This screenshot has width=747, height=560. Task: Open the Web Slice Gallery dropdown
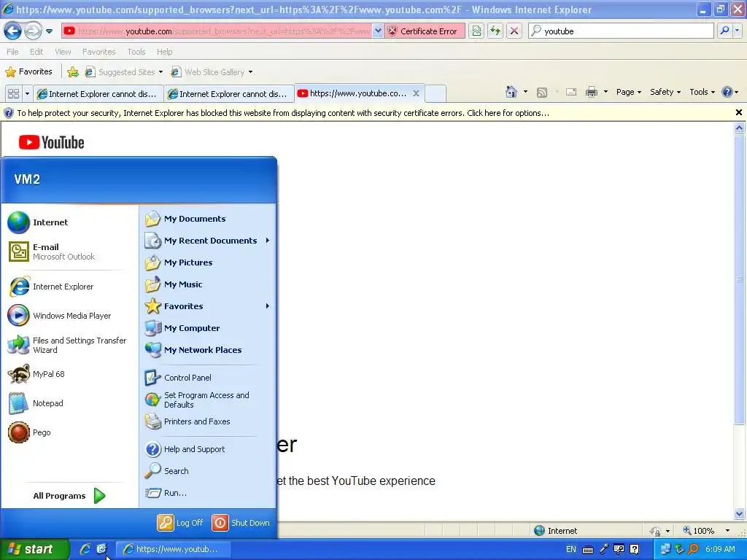click(x=212, y=72)
